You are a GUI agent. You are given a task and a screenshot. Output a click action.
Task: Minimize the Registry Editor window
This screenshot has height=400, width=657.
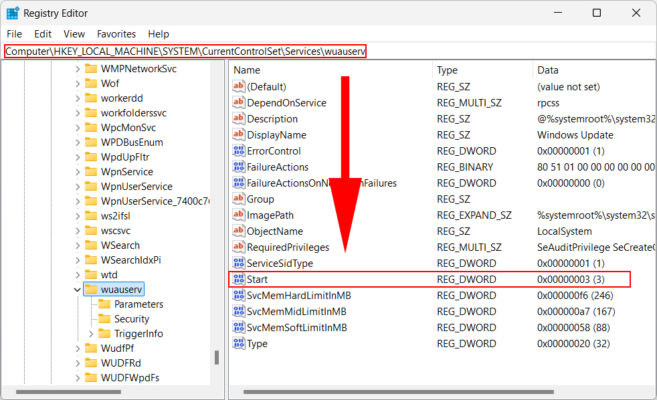click(x=558, y=13)
